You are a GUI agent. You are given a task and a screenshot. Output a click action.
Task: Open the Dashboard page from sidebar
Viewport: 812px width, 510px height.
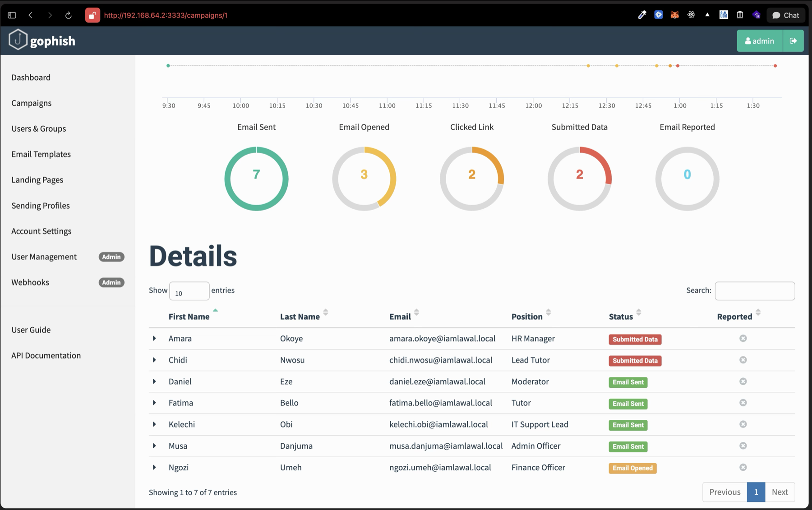[31, 77]
